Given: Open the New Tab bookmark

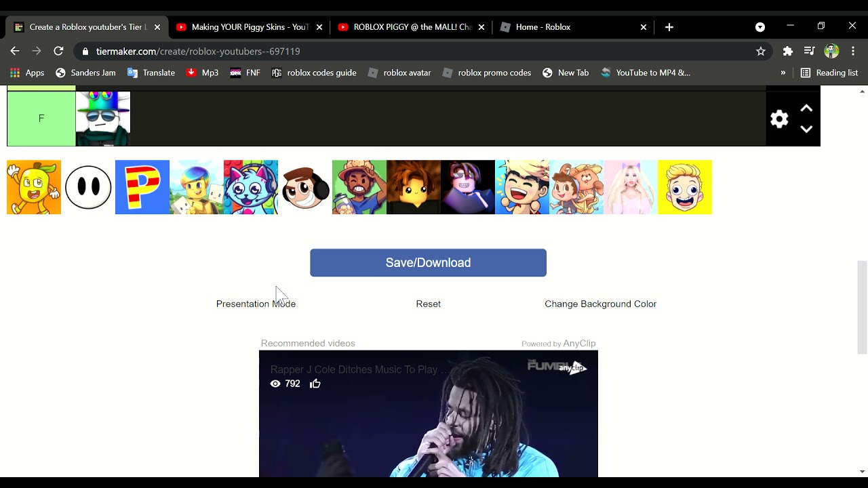Looking at the screenshot, I should [566, 73].
